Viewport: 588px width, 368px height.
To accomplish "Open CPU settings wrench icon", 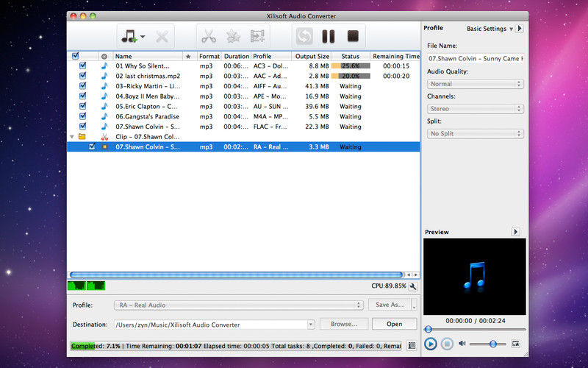I will [x=412, y=286].
